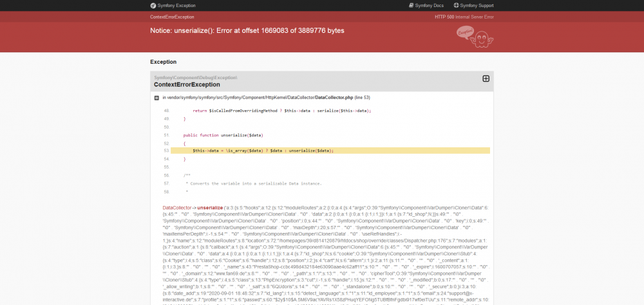Screen dimensions: 644x305
Task: Click ContextErrorException label in red subheader
Action: (x=172, y=17)
